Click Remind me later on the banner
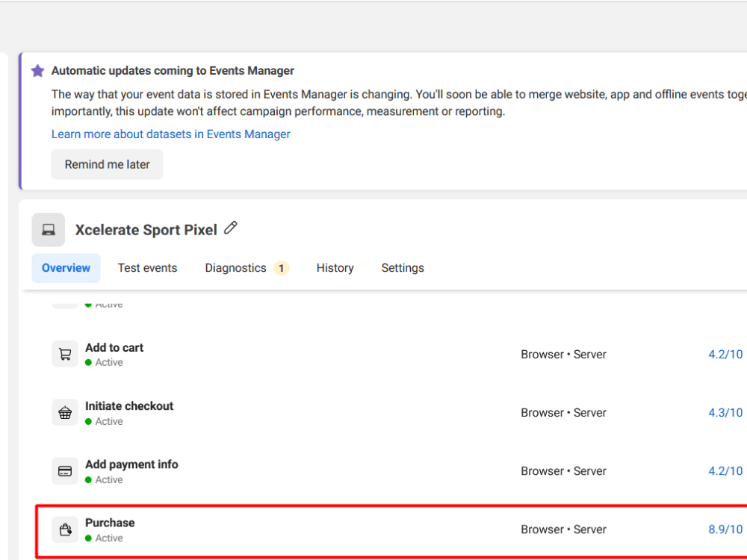 tap(107, 164)
